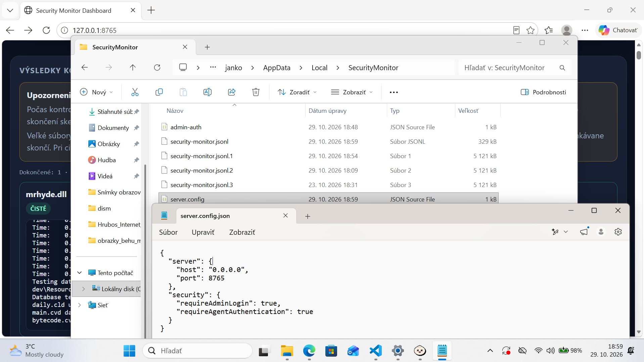Toggle the Podrobnosti details pane
Image resolution: width=644 pixels, height=362 pixels.
[x=543, y=92]
